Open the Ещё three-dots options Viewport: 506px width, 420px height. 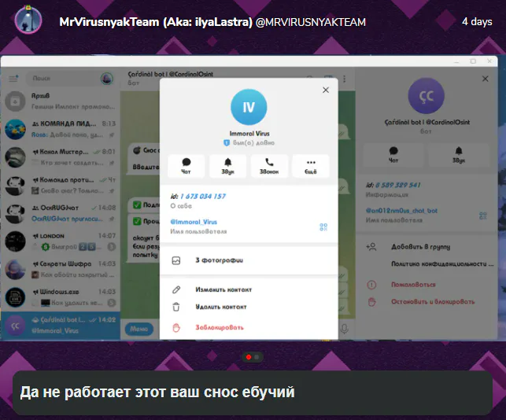coord(311,166)
